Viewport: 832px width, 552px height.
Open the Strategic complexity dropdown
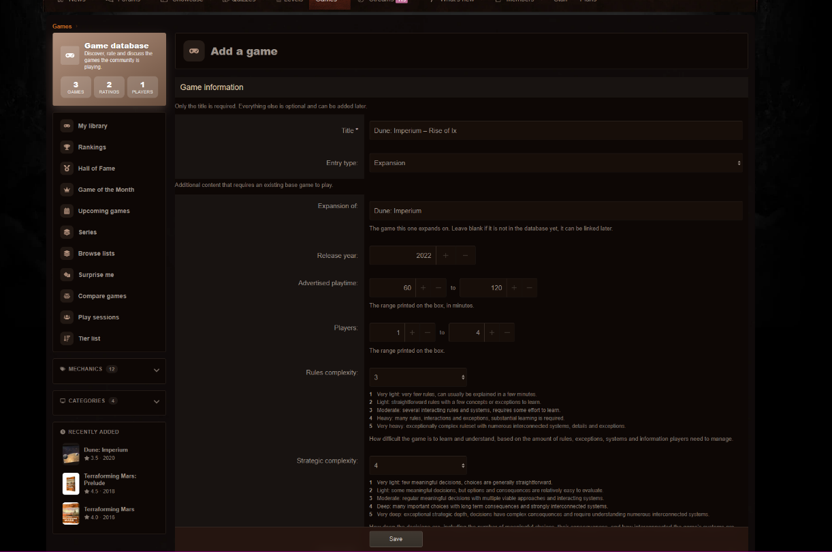click(418, 465)
